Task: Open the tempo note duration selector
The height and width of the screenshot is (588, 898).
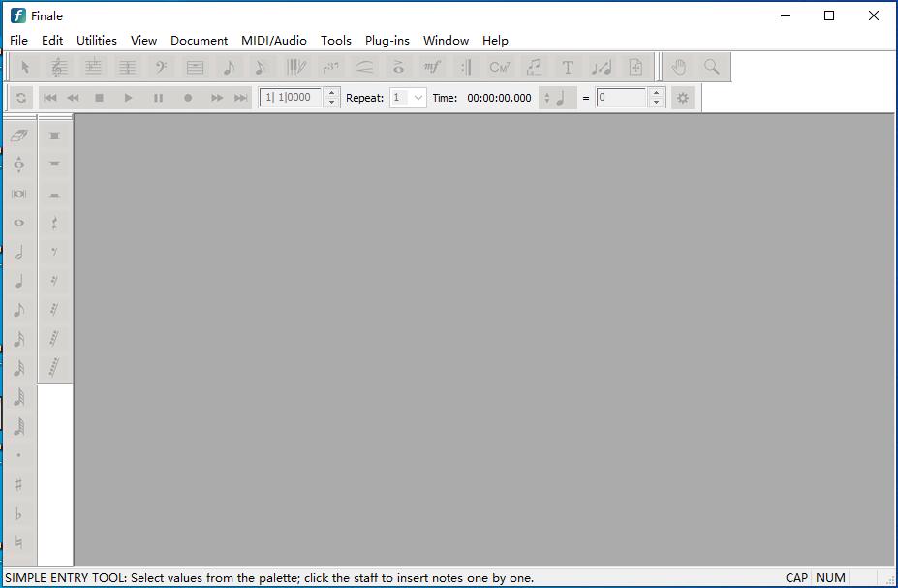Action: (557, 98)
